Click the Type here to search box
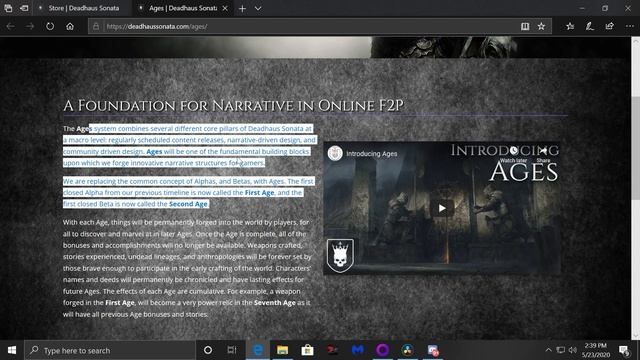Image resolution: width=640 pixels, height=360 pixels. (x=110, y=350)
